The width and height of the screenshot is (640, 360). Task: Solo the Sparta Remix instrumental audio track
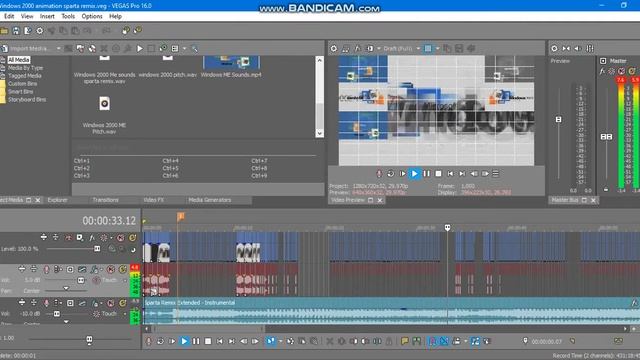pyautogui.click(x=122, y=303)
